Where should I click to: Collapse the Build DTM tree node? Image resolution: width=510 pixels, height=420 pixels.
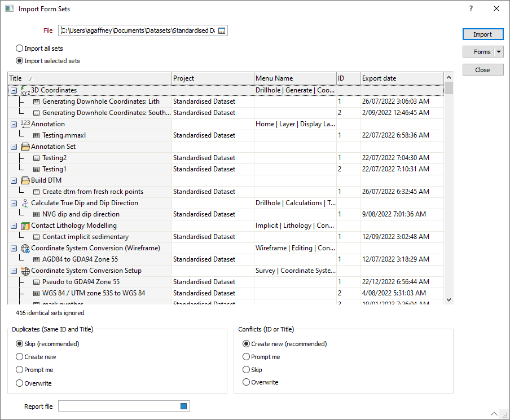(14, 180)
